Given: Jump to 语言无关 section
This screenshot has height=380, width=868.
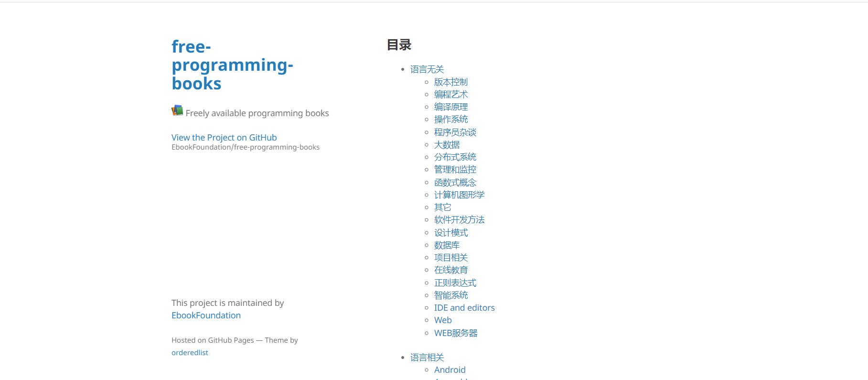Looking at the screenshot, I should pyautogui.click(x=427, y=69).
